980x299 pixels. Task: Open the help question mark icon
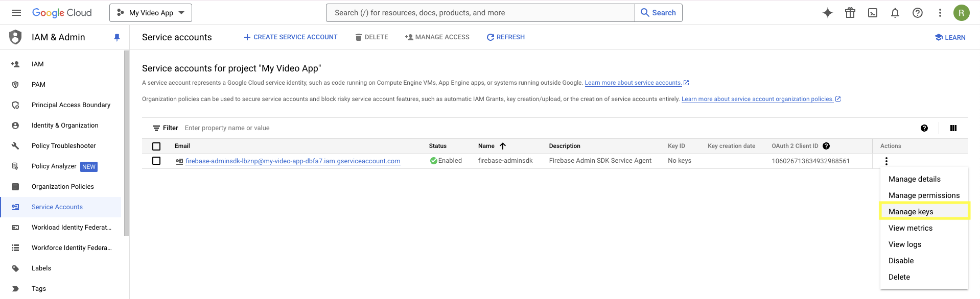(x=918, y=13)
